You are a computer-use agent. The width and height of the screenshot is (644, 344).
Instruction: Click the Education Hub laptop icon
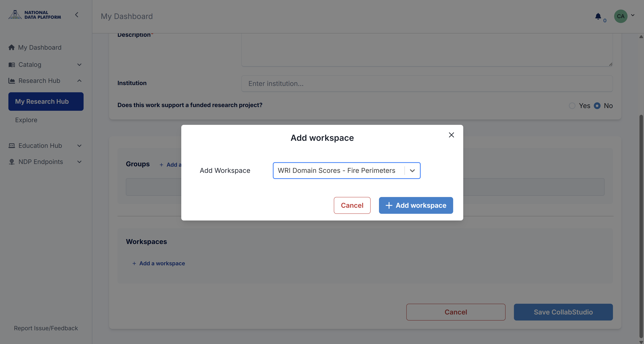pos(12,145)
